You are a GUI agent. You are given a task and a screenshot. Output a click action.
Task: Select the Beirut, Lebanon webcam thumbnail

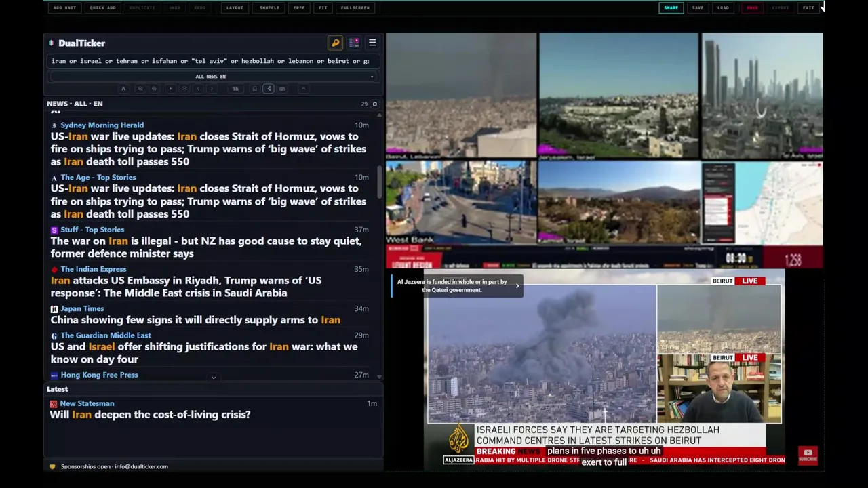click(461, 96)
